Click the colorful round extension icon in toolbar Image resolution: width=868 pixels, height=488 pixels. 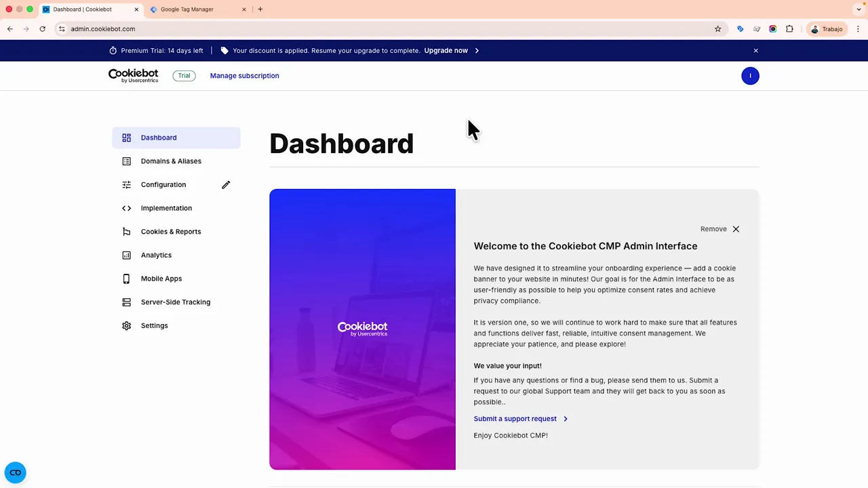click(x=772, y=29)
